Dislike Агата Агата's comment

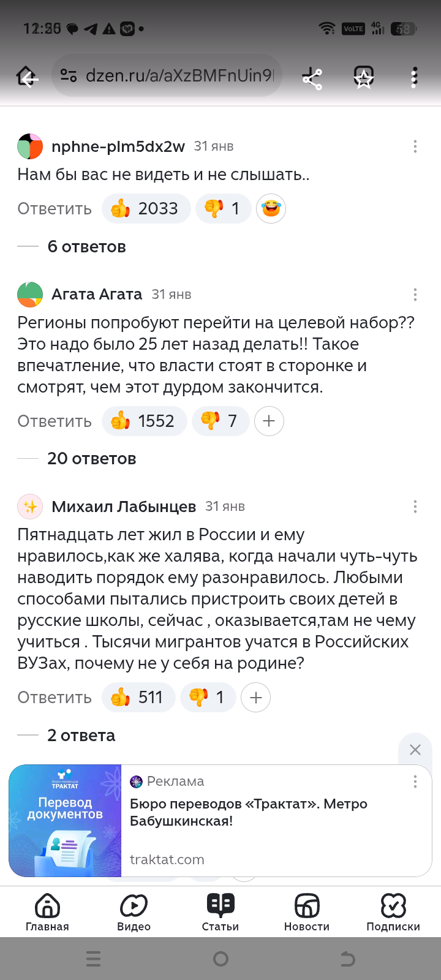220,421
